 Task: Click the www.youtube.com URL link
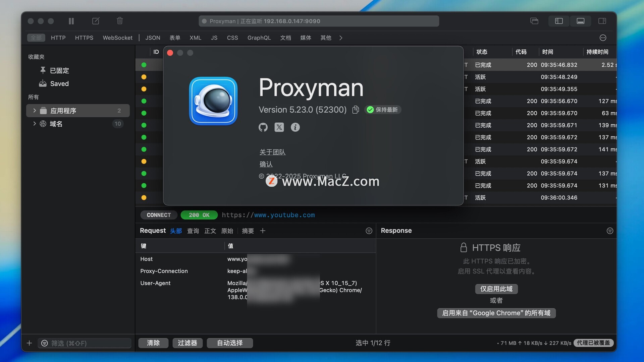284,215
